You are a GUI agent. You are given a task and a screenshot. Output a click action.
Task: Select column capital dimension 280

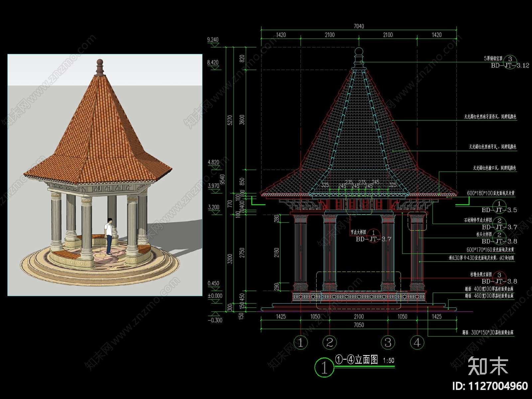pos(277,219)
